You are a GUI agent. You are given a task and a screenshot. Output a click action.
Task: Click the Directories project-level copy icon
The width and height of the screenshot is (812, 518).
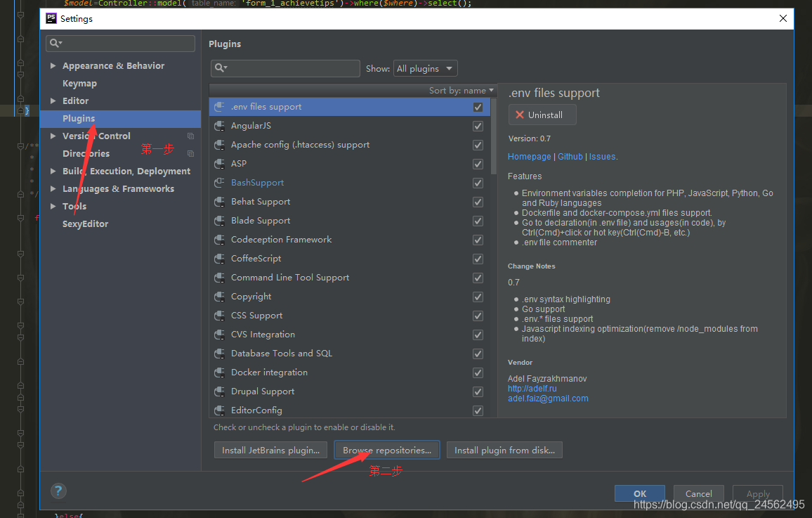tap(190, 153)
